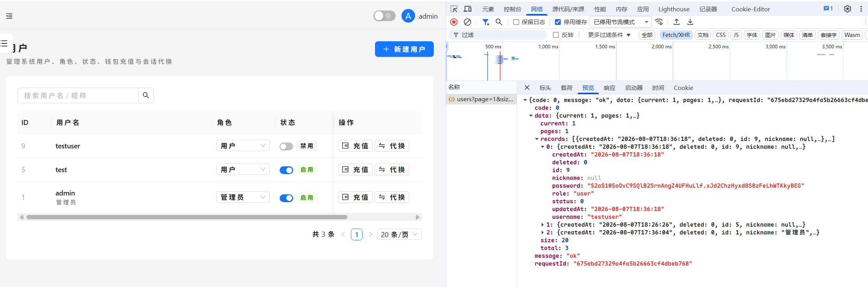The width and height of the screenshot is (868, 287).
Task: Open the 更多过滤条件 dropdown
Action: pyautogui.click(x=609, y=35)
